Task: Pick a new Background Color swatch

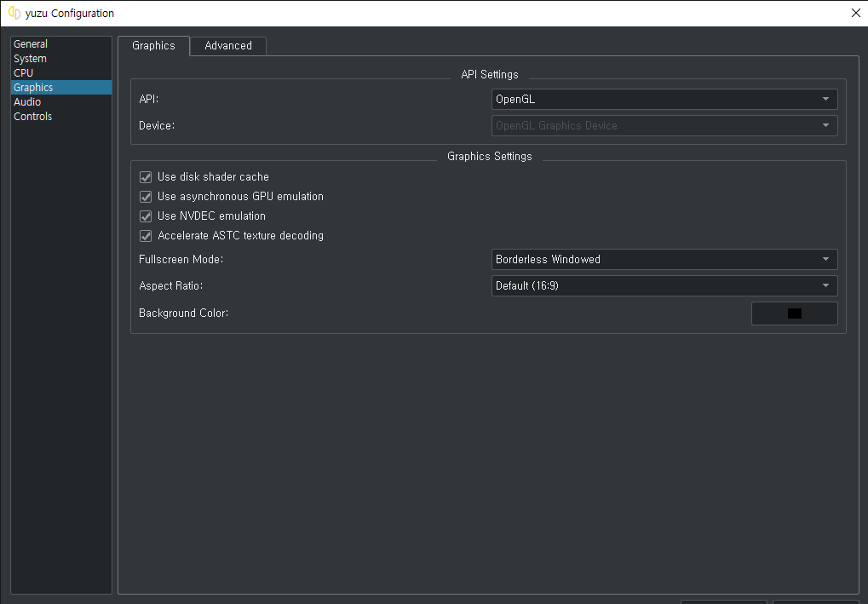Action: (x=795, y=314)
